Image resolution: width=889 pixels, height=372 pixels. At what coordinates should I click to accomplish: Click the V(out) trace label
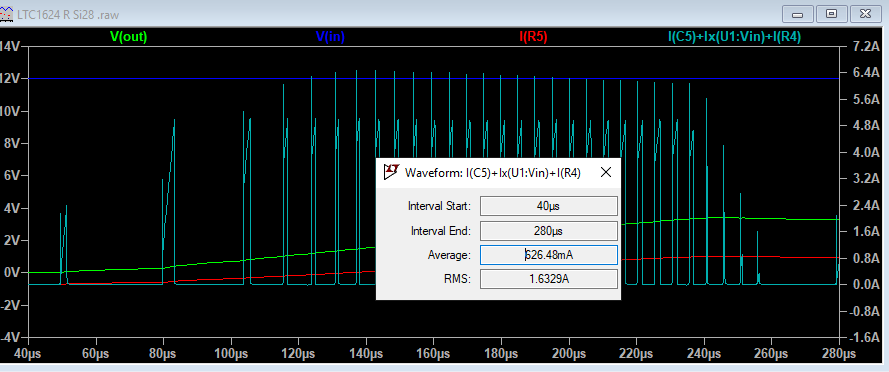129,37
